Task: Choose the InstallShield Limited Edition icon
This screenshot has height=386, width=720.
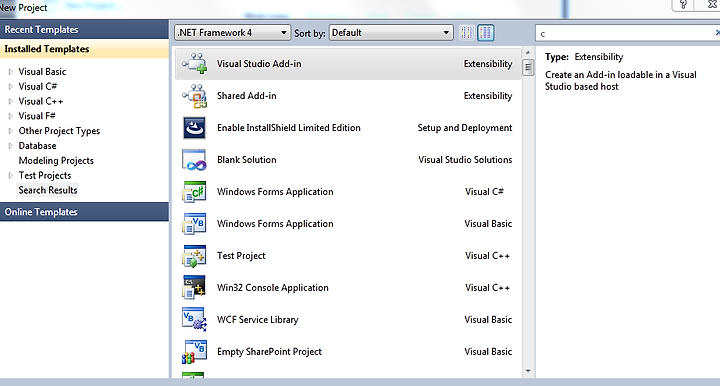Action: pyautogui.click(x=195, y=128)
